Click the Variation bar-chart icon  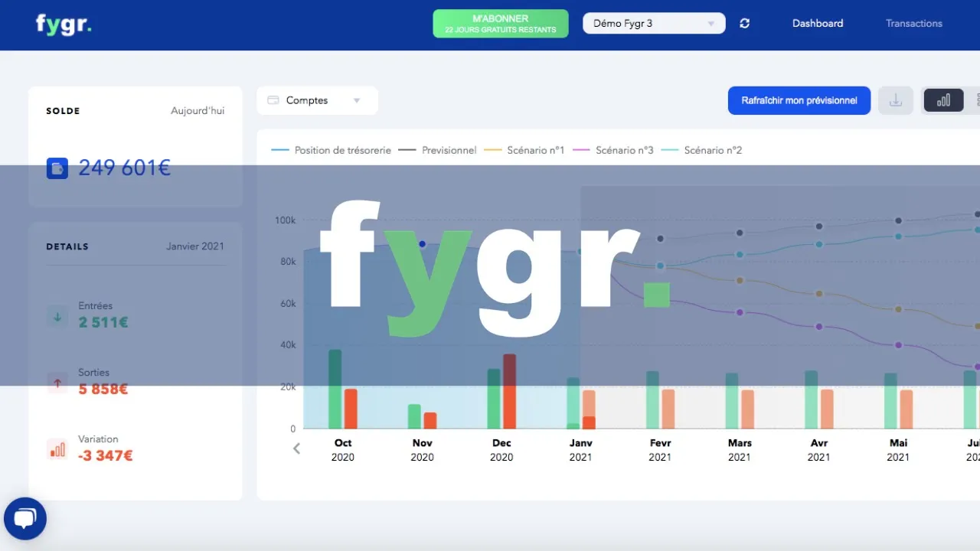click(x=57, y=449)
